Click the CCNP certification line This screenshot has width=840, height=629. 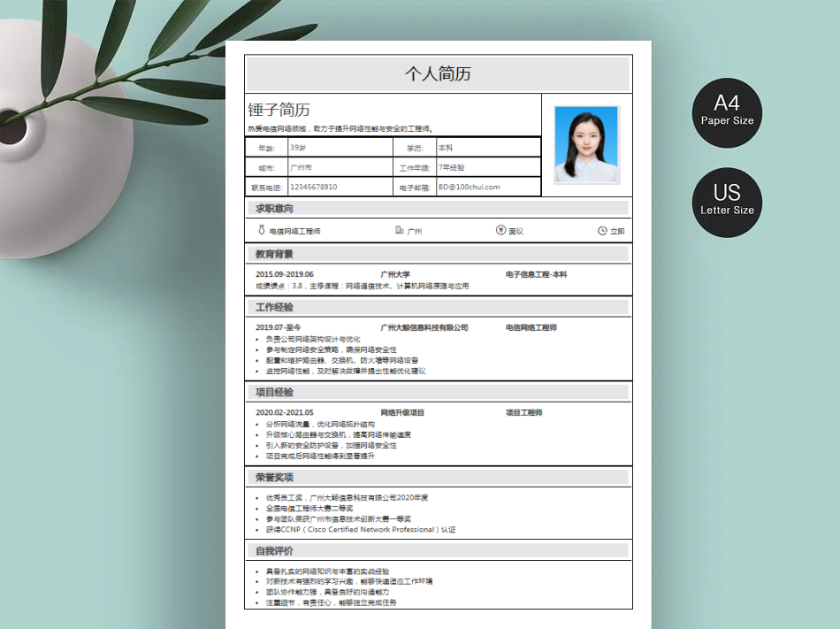point(361,529)
